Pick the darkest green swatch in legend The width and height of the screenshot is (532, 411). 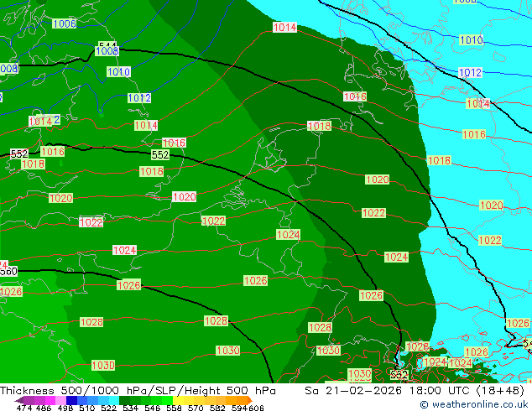pos(124,400)
